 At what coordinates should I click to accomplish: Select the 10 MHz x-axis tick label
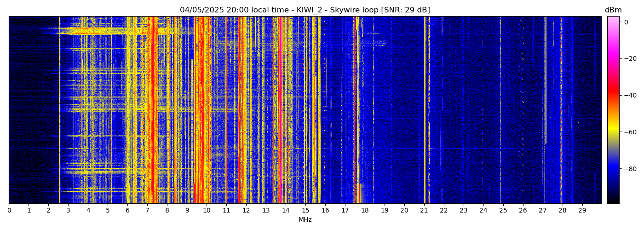[x=207, y=210]
